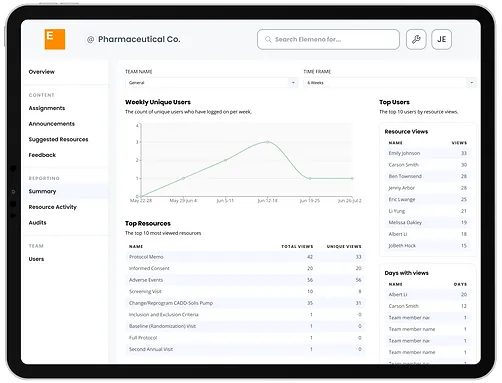
Task: Click Emily Johnson in Resource Views
Action: tap(404, 153)
